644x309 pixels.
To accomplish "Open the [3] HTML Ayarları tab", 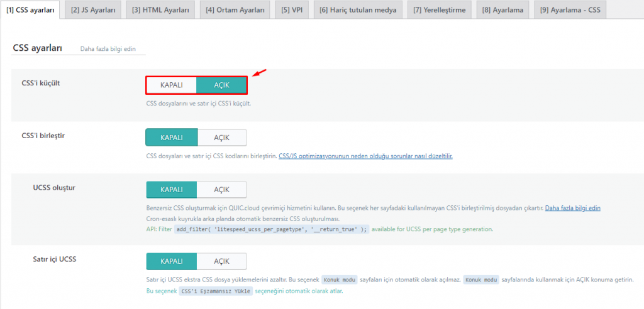I will [160, 10].
